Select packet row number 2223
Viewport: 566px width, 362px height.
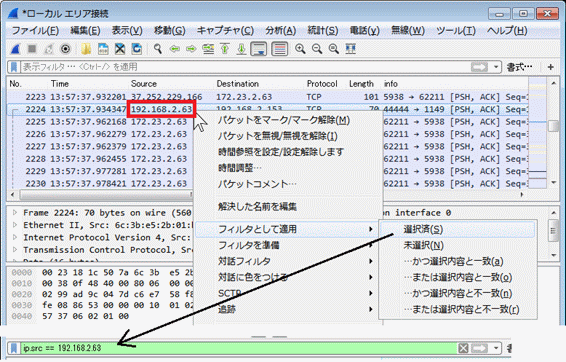coord(268,97)
